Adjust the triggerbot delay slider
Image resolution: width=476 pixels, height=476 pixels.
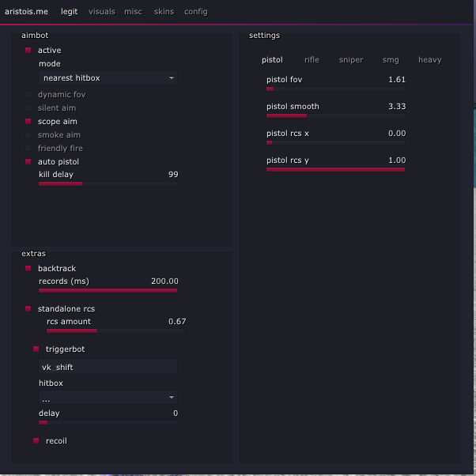pos(108,422)
